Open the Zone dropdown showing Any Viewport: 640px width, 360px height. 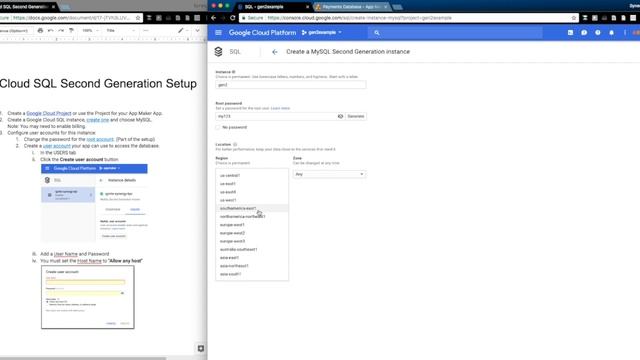click(x=329, y=174)
